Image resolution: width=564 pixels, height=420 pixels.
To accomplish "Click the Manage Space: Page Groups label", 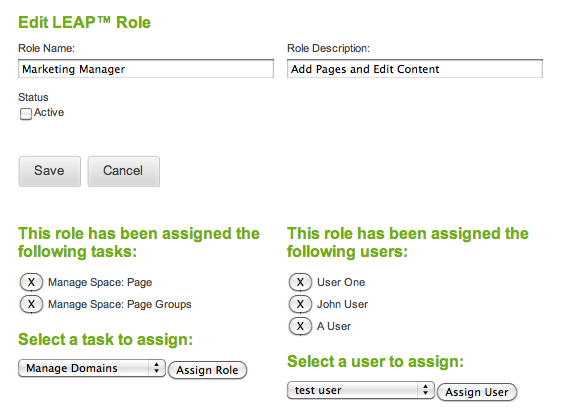I will (x=120, y=305).
